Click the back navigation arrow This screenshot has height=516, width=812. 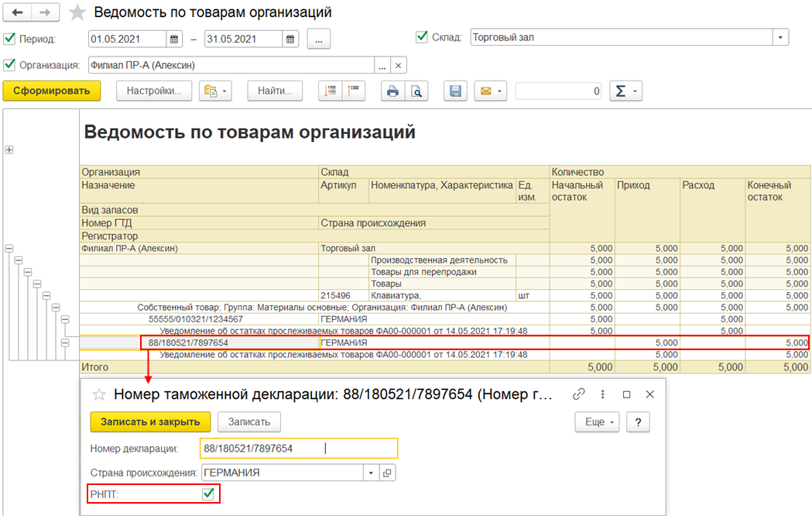17,13
